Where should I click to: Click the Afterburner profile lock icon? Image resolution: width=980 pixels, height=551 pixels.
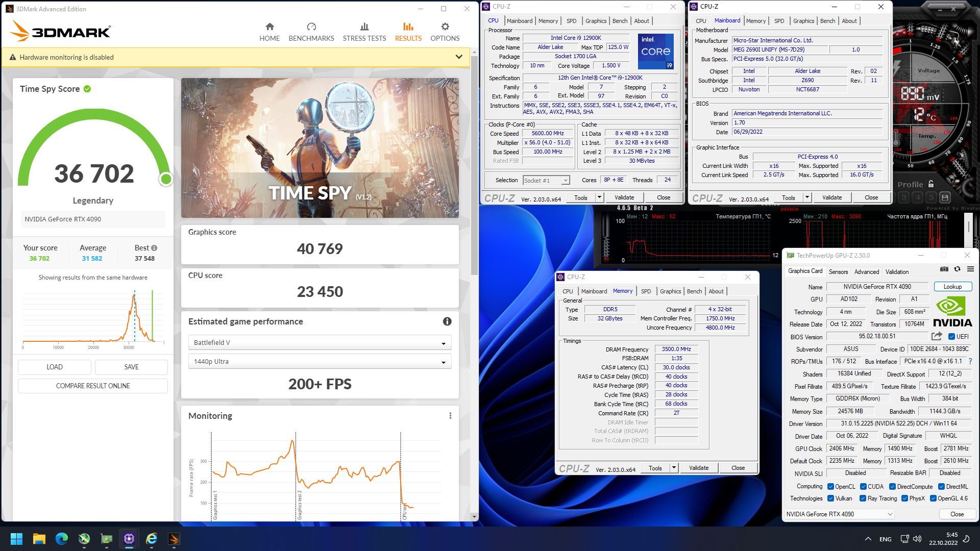point(931,184)
